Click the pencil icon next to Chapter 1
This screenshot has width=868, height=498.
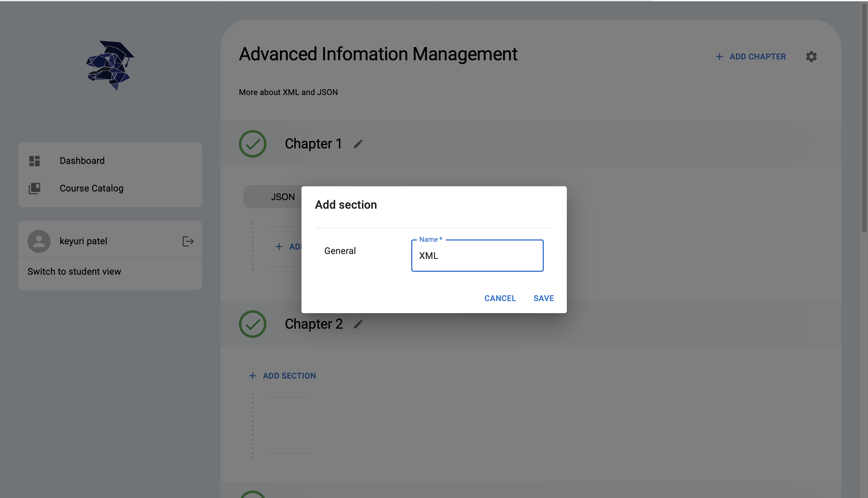358,144
